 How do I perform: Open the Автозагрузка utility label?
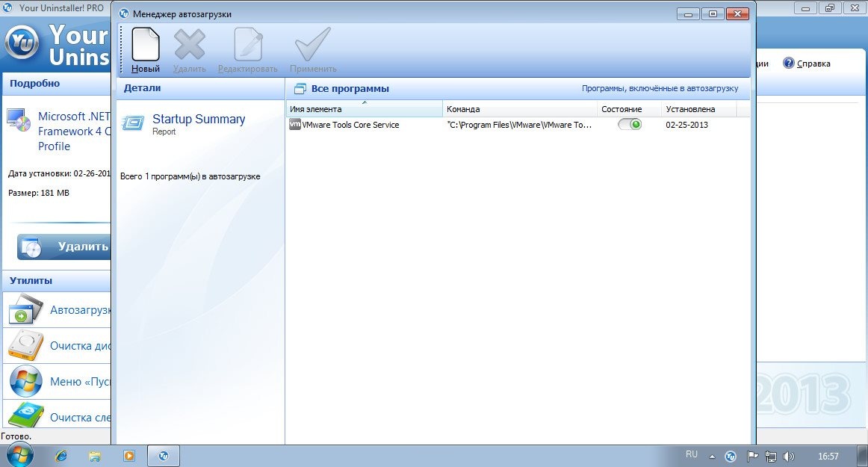(x=80, y=309)
